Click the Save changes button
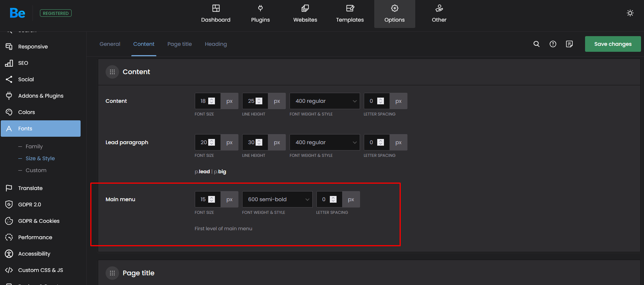The height and width of the screenshot is (285, 644). 613,44
